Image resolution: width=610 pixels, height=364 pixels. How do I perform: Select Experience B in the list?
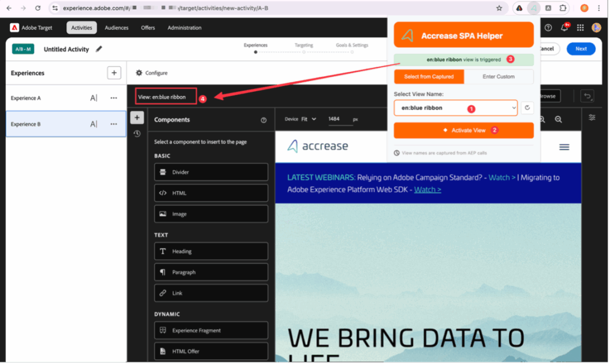[66, 124]
